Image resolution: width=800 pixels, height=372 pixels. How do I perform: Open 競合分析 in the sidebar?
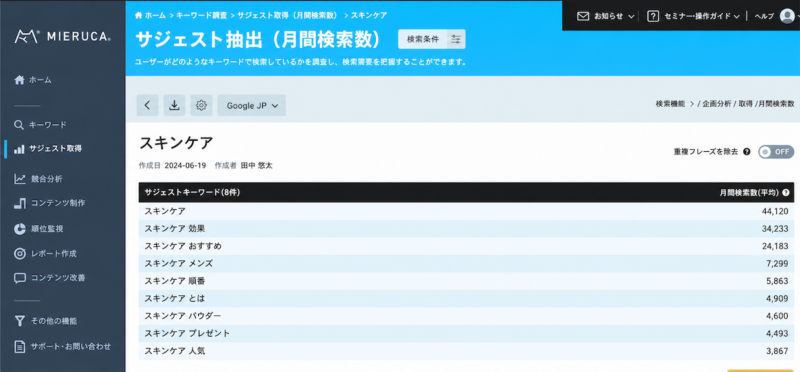click(38, 179)
